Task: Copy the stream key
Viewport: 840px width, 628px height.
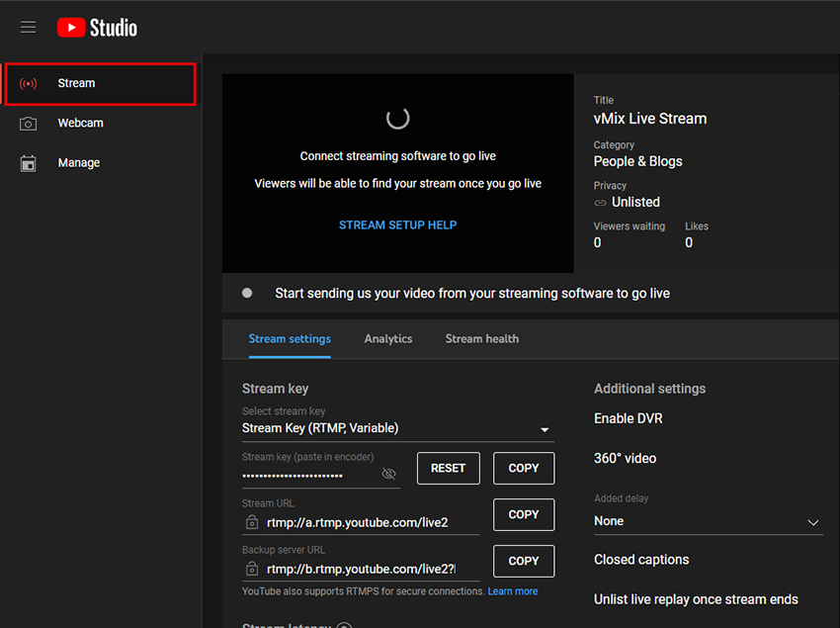Action: (x=523, y=468)
